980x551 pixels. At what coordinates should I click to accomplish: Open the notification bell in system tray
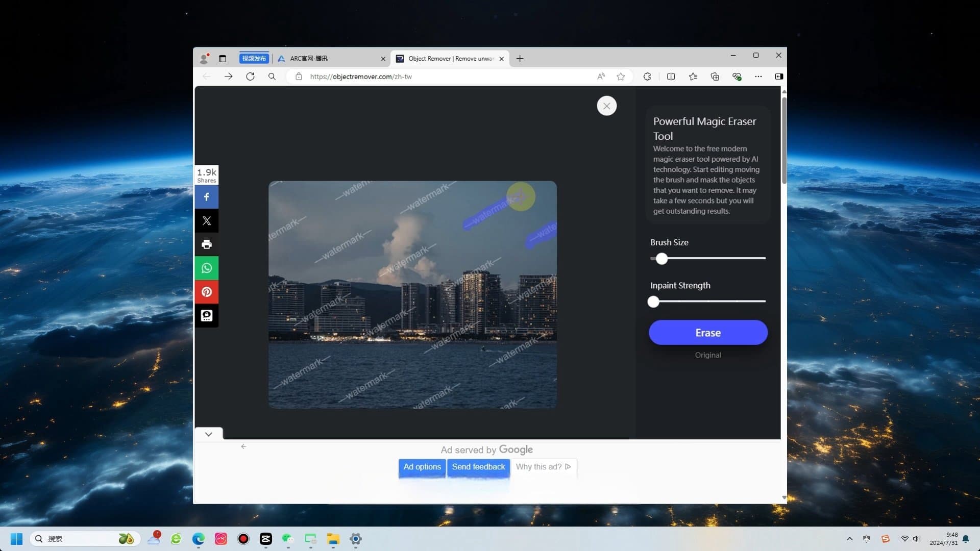(x=966, y=539)
